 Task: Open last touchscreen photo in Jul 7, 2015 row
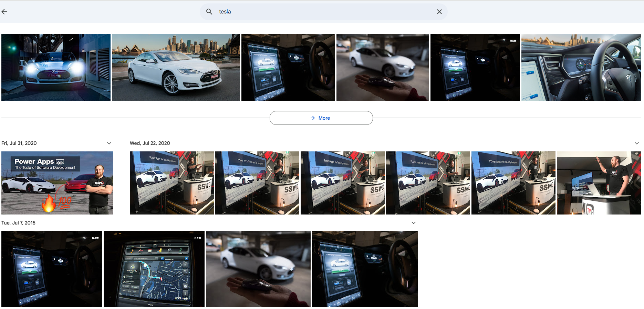(x=364, y=269)
